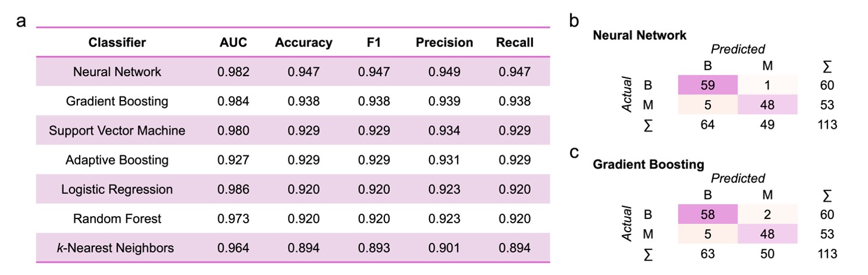
Task: Select the k-Nearest Neighbors row label
Action: 115,248
